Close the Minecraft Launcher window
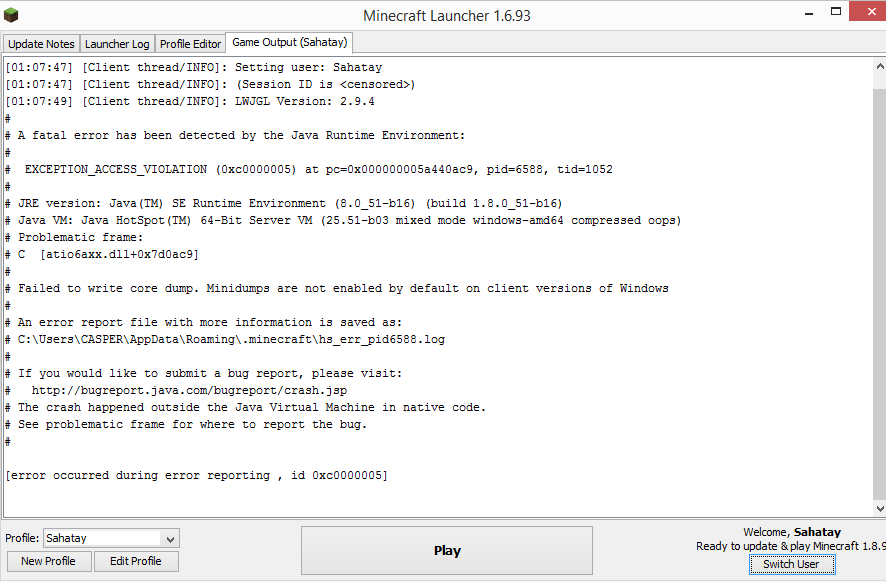886x583 pixels. 870,11
